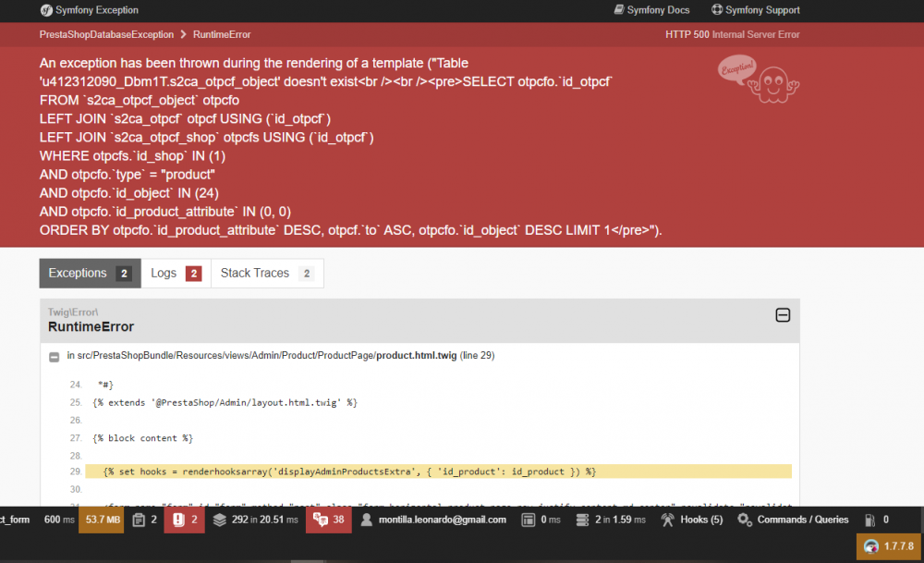This screenshot has width=924, height=563.
Task: Switch to the Exceptions tab
Action: (x=91, y=273)
